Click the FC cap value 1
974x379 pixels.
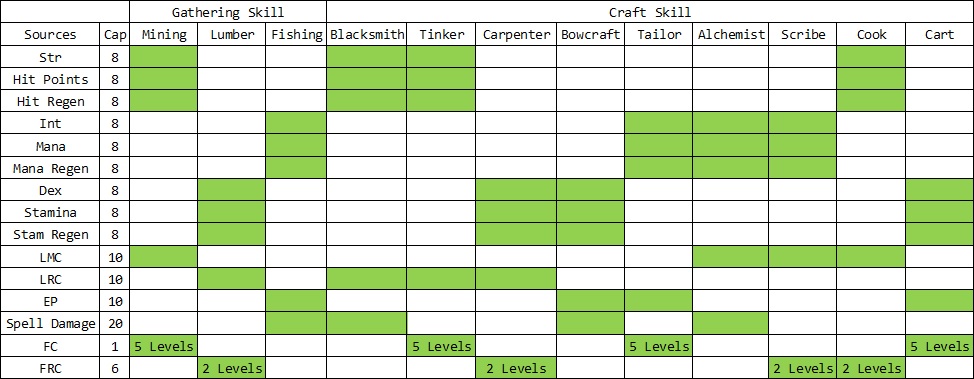115,345
